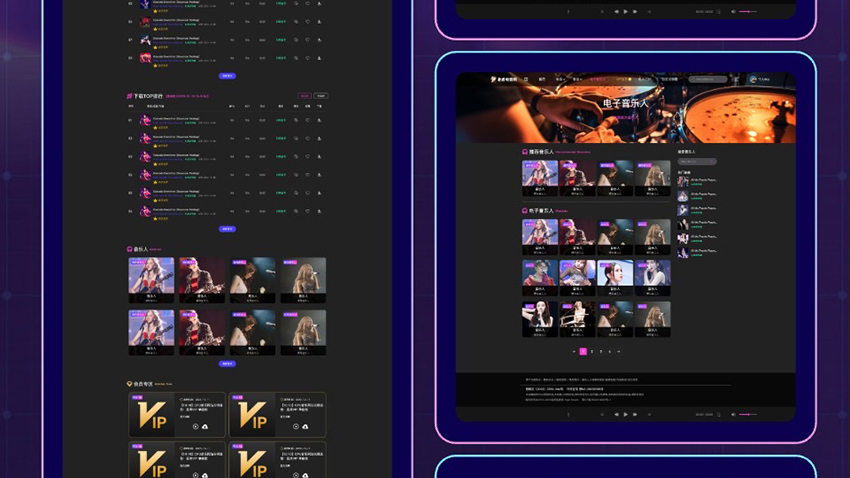The width and height of the screenshot is (850, 478).
Task: Go to previous page arrow in pagination
Action: [x=574, y=352]
